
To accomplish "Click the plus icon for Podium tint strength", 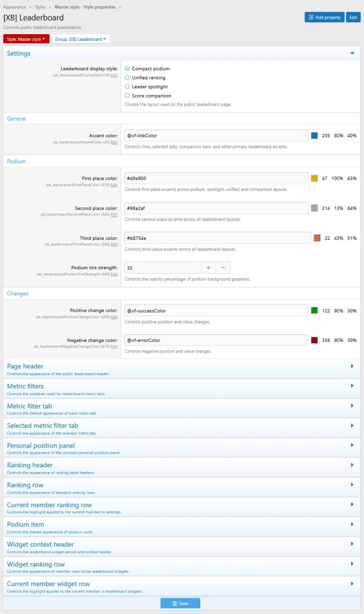I will [208, 268].
